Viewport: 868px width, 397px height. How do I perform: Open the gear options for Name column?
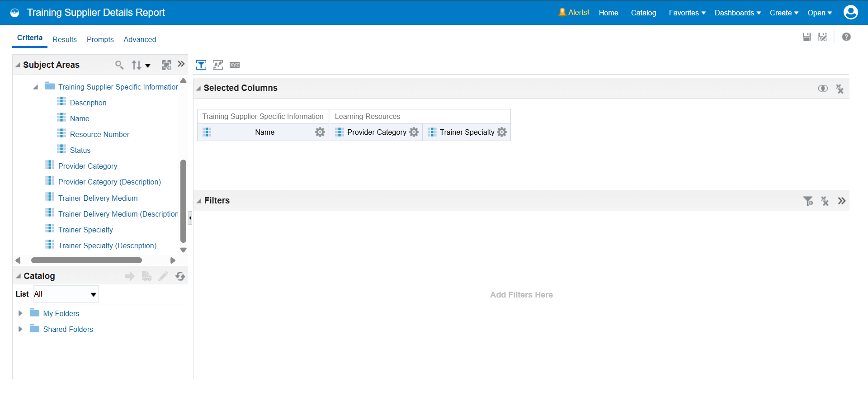320,132
